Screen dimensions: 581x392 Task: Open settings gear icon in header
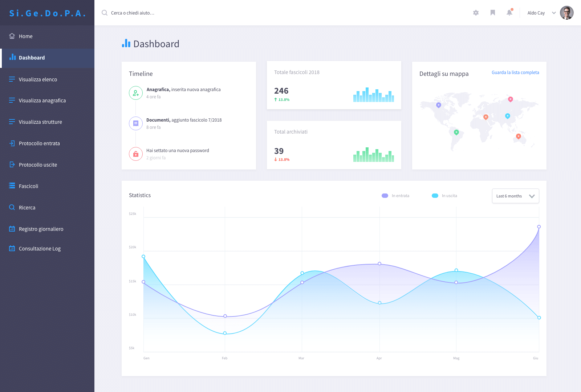(476, 13)
